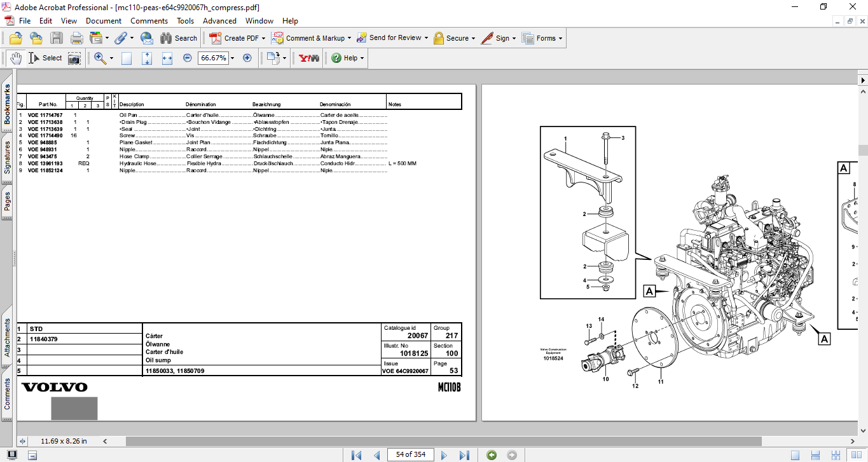Select the Hand tool
The image size is (868, 462).
point(16,58)
